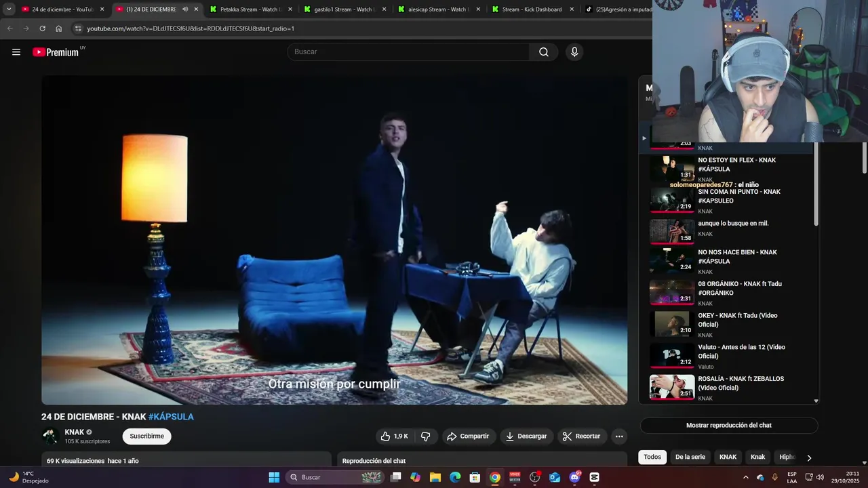868x488 pixels.
Task: Play 'aunque lo busque en mil.' thumbnail
Action: point(672,230)
